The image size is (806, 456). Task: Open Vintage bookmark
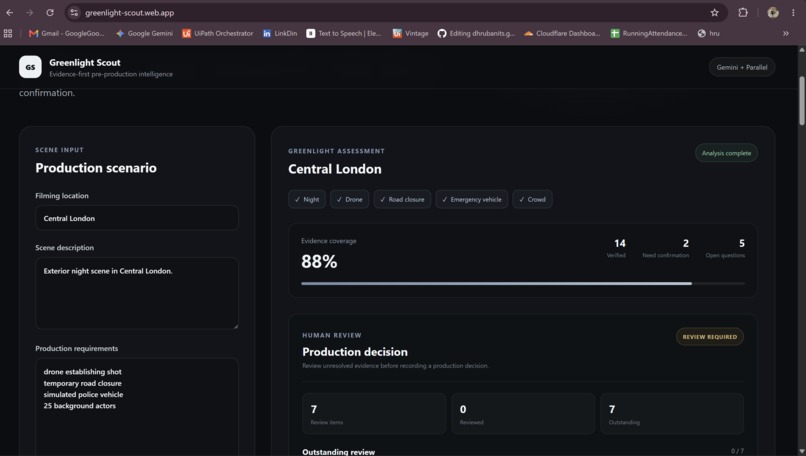click(411, 33)
